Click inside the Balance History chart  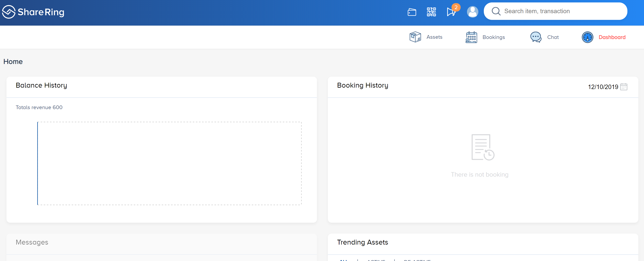pyautogui.click(x=169, y=163)
